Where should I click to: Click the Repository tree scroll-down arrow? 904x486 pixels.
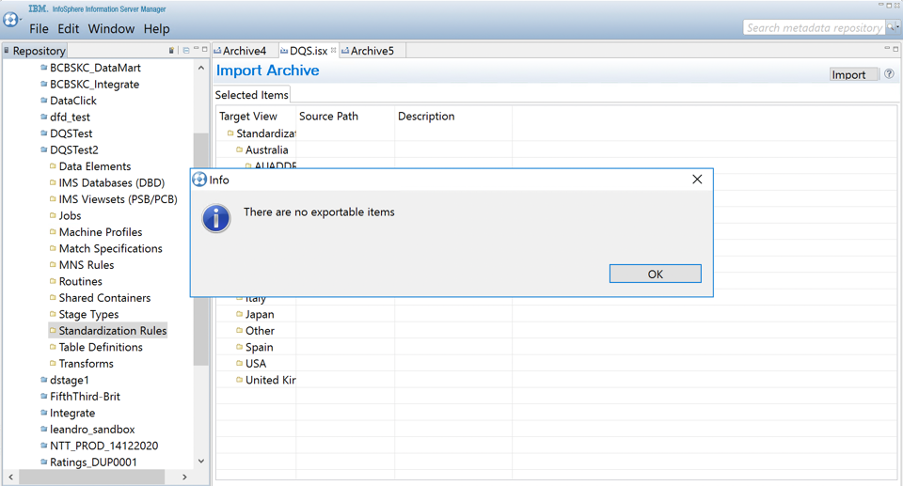pyautogui.click(x=201, y=461)
